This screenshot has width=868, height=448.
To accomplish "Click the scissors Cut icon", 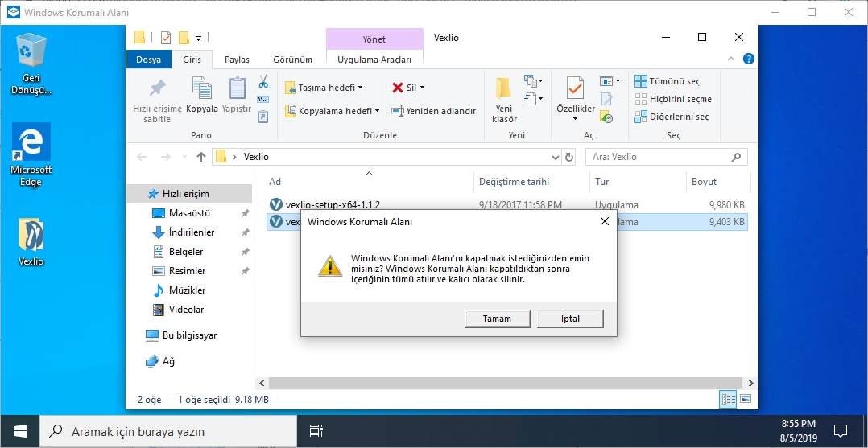I will 263,82.
